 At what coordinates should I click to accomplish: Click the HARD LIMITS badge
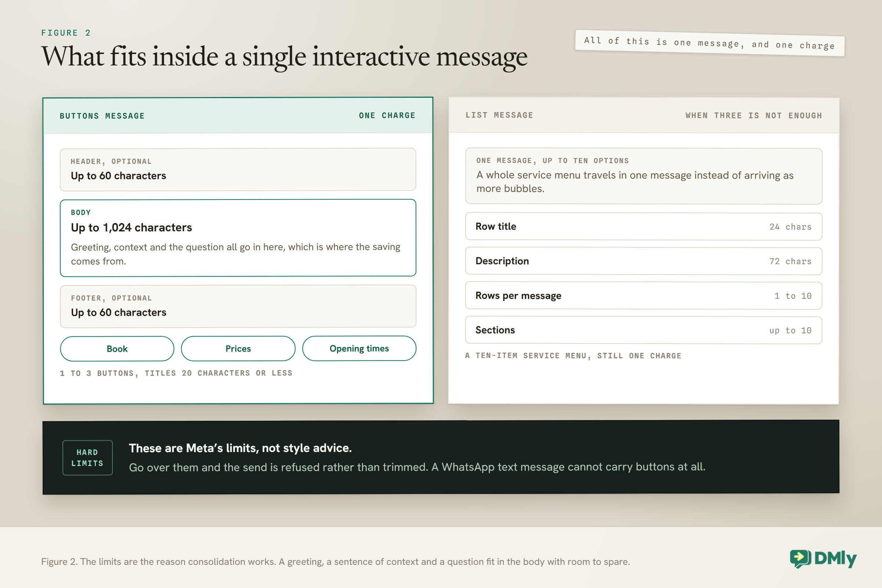click(87, 458)
